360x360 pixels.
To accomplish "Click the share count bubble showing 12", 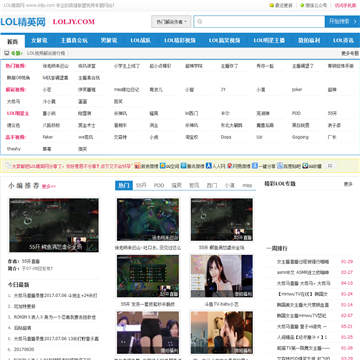I will click(330, 166).
